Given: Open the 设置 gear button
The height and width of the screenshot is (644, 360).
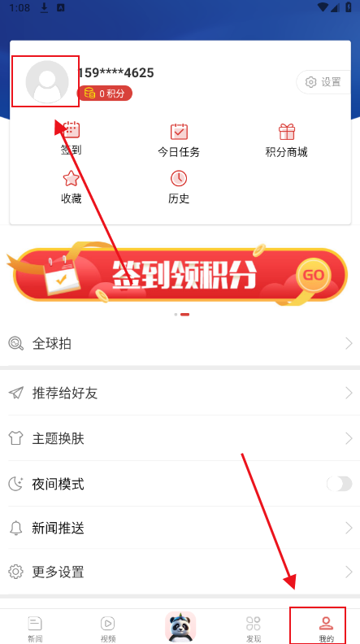Looking at the screenshot, I should click(x=323, y=82).
